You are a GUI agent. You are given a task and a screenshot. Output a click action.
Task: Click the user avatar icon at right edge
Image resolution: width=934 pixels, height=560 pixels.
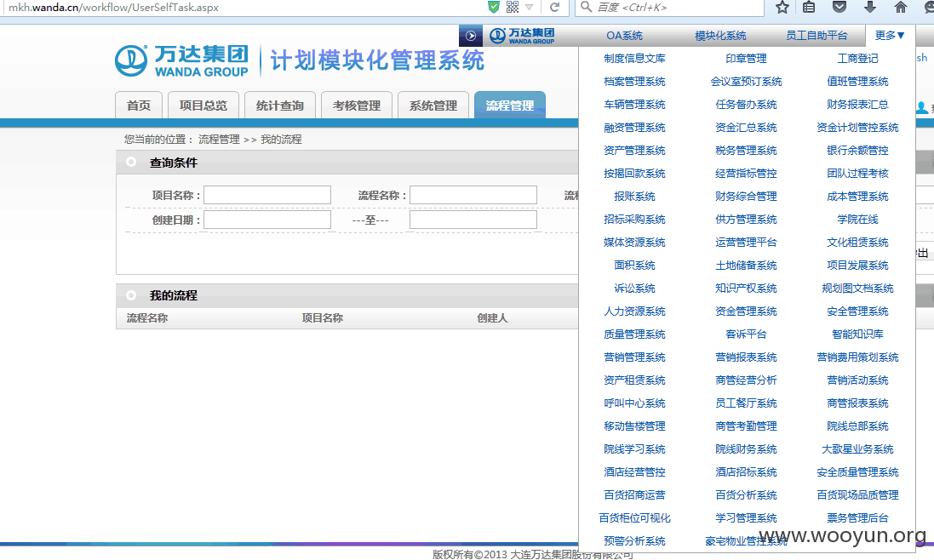pos(921,108)
